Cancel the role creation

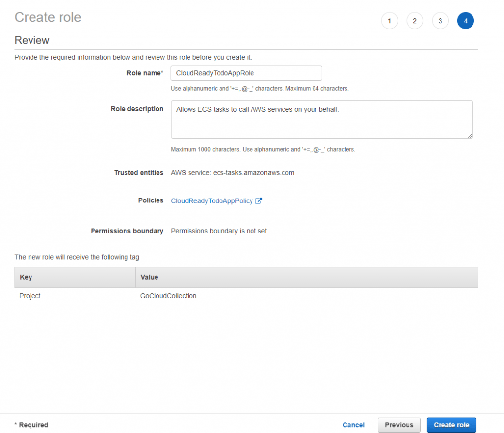click(x=353, y=425)
